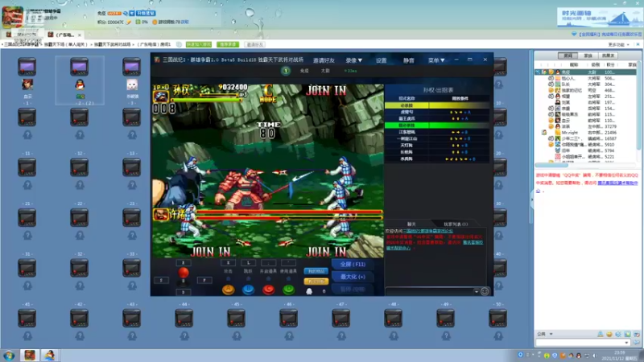Click the empty machine at table 47
Screen dimensions: 644x362
341,319
